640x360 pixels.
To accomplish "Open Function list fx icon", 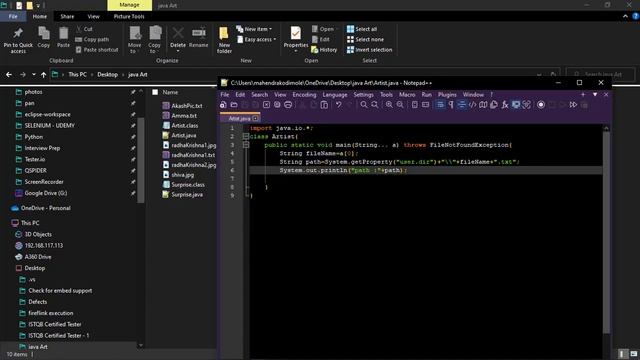I will [504, 105].
